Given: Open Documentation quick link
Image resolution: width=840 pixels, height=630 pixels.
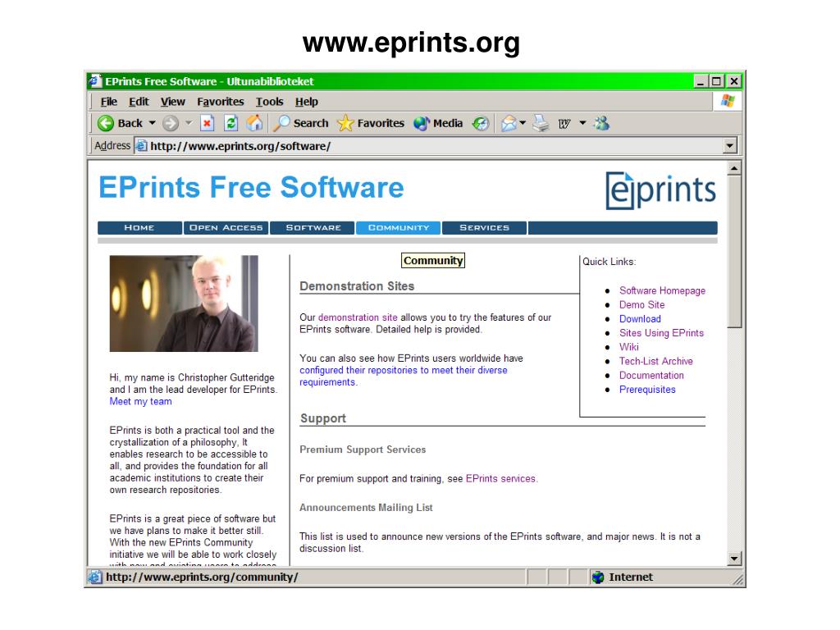Looking at the screenshot, I should (651, 376).
